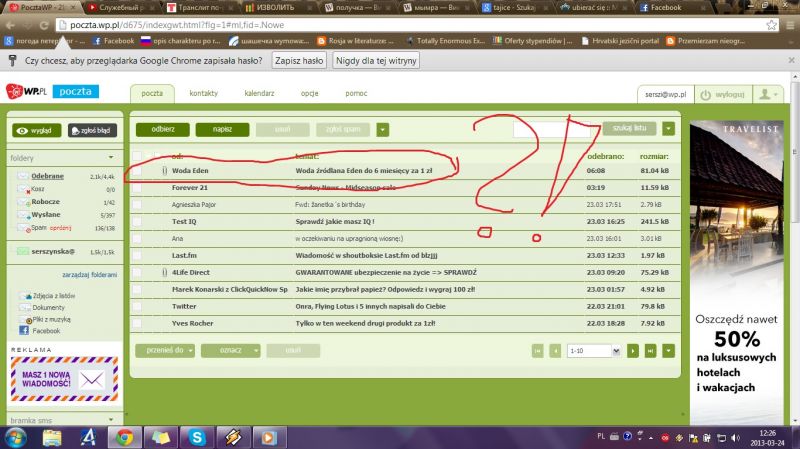Click wygląd appearance button

click(36, 131)
